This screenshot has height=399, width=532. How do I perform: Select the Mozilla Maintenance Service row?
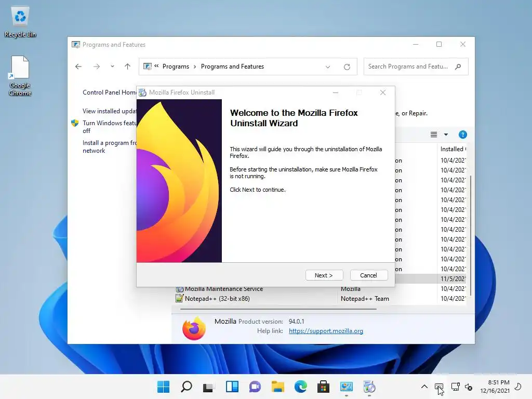click(321, 289)
